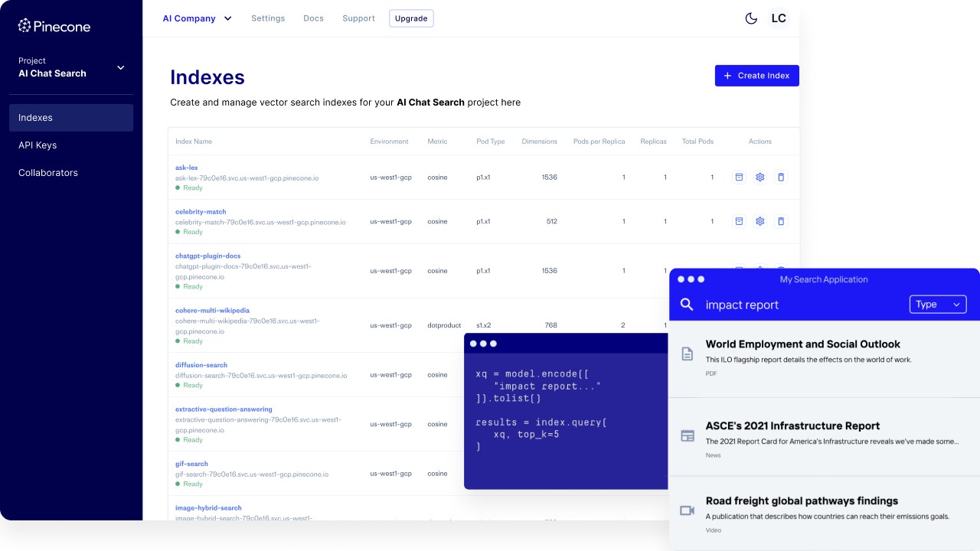
Task: Open the gif-search index link
Action: pos(191,464)
